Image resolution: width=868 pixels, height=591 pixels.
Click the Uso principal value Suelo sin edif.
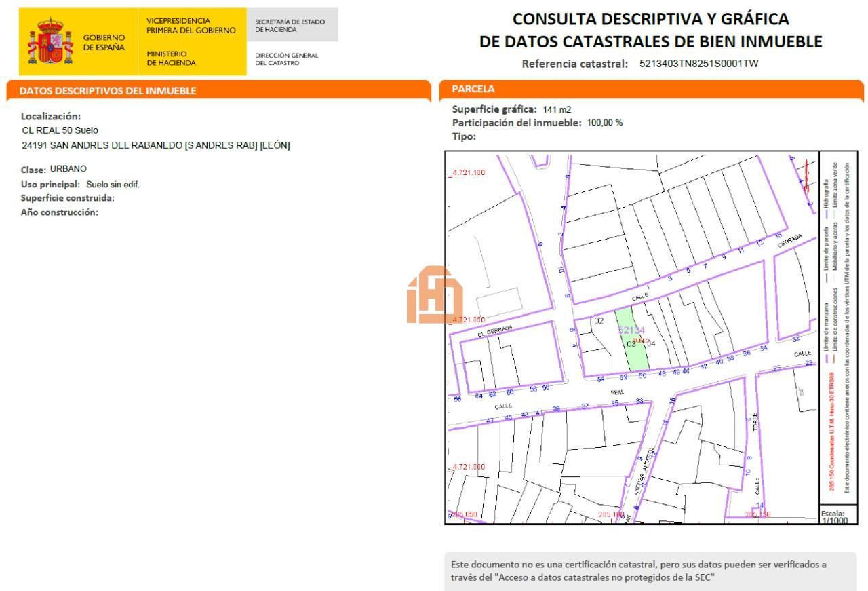click(113, 185)
